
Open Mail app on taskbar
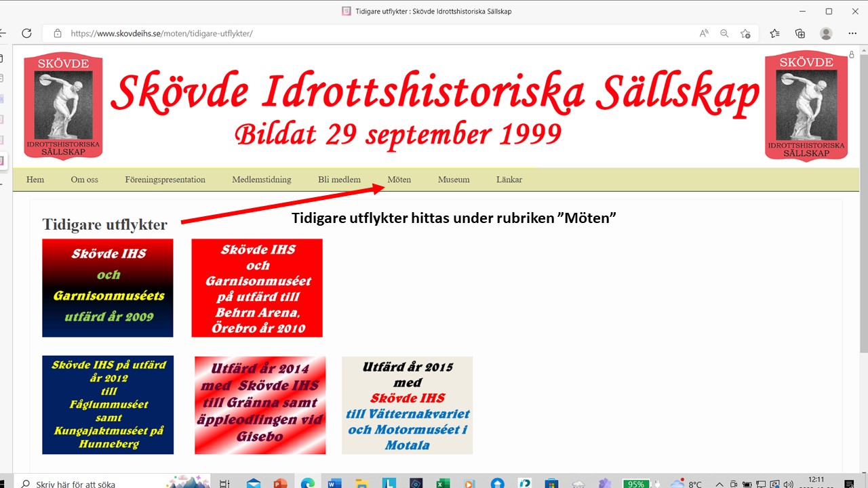(254, 483)
